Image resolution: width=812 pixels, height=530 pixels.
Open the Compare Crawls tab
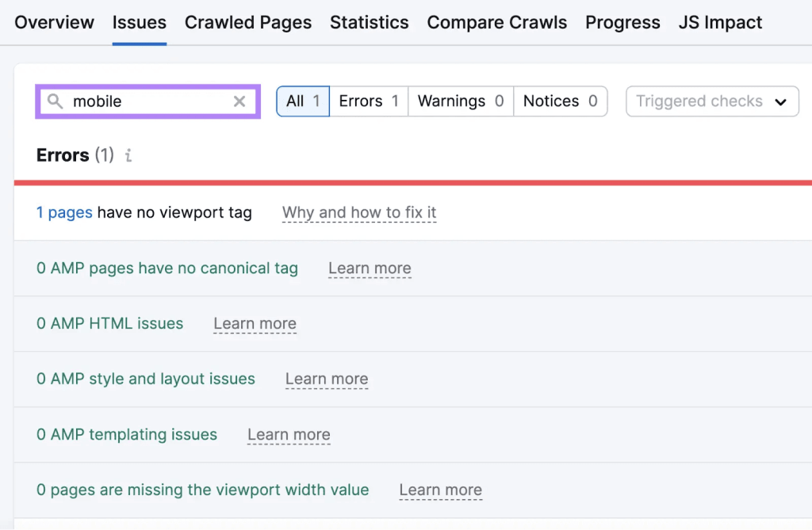[497, 23]
